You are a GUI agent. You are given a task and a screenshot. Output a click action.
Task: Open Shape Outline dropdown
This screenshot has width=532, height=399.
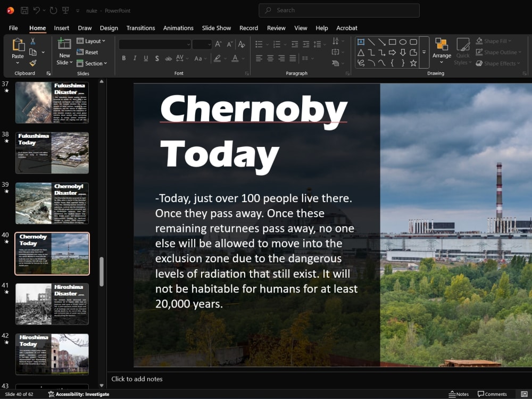(x=498, y=52)
